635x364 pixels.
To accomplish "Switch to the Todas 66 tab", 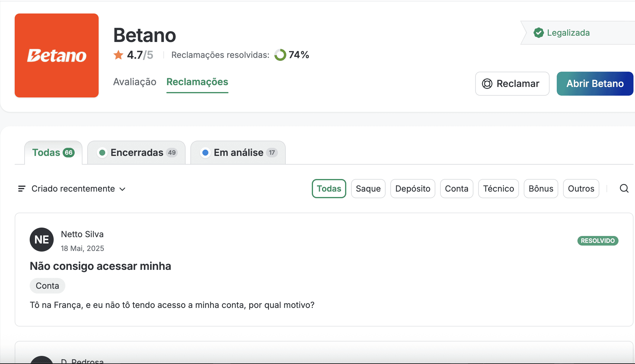I will coord(53,153).
